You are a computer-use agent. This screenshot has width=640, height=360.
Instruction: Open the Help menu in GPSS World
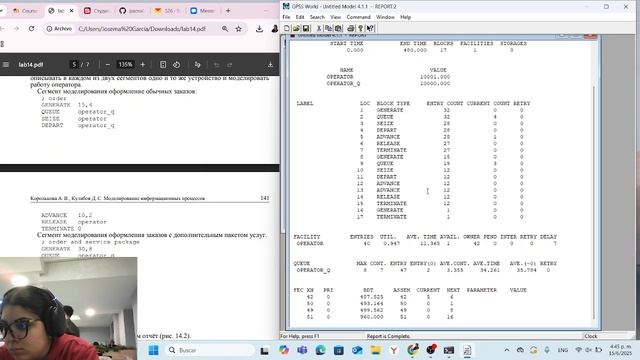[x=405, y=17]
